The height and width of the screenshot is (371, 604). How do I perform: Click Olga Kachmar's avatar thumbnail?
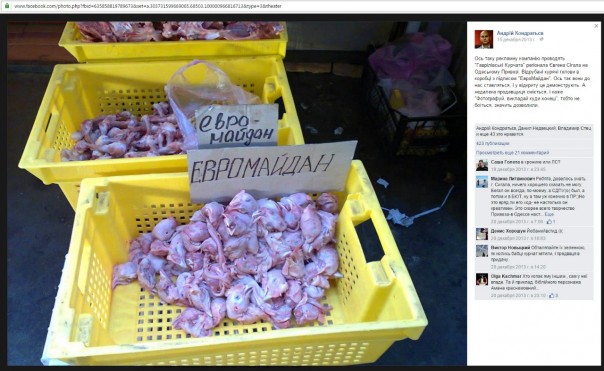point(482,279)
